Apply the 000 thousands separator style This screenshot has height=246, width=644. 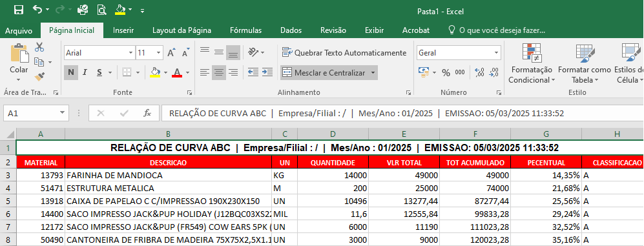460,73
